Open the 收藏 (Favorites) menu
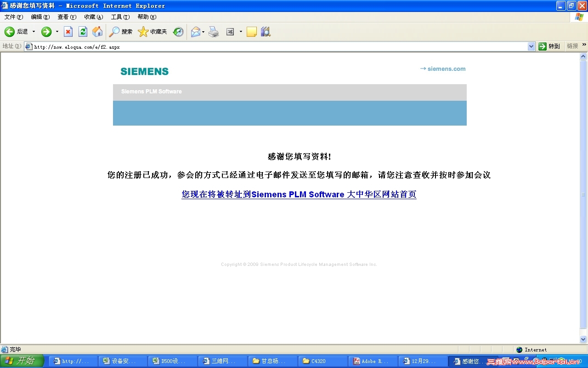 click(94, 17)
